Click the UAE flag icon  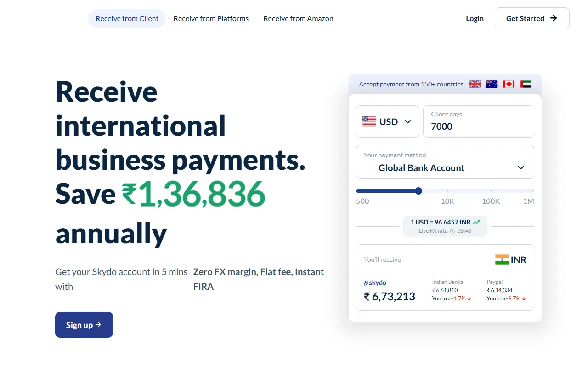pyautogui.click(x=526, y=84)
